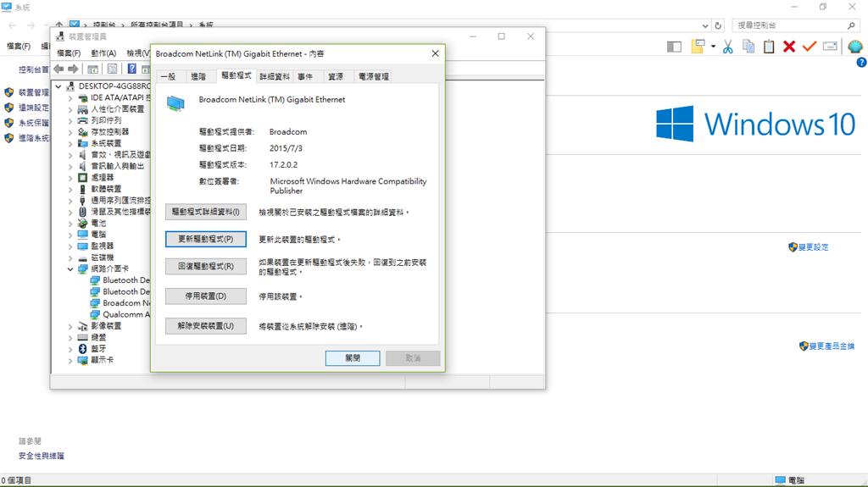This screenshot has height=487, width=868.
Task: Click the 解除安裝裝置(U) button
Action: coord(206,326)
